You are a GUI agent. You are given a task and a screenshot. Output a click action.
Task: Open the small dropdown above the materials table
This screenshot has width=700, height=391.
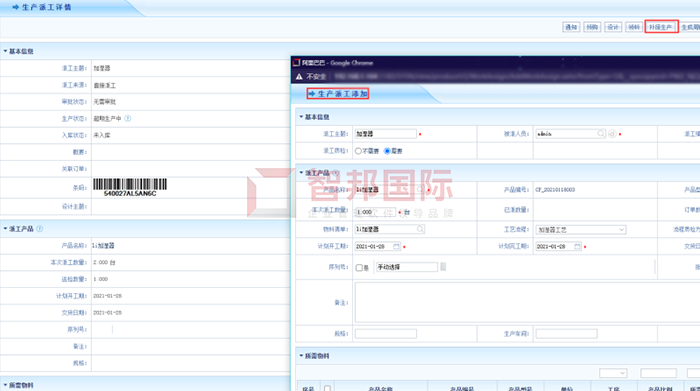click(x=613, y=373)
